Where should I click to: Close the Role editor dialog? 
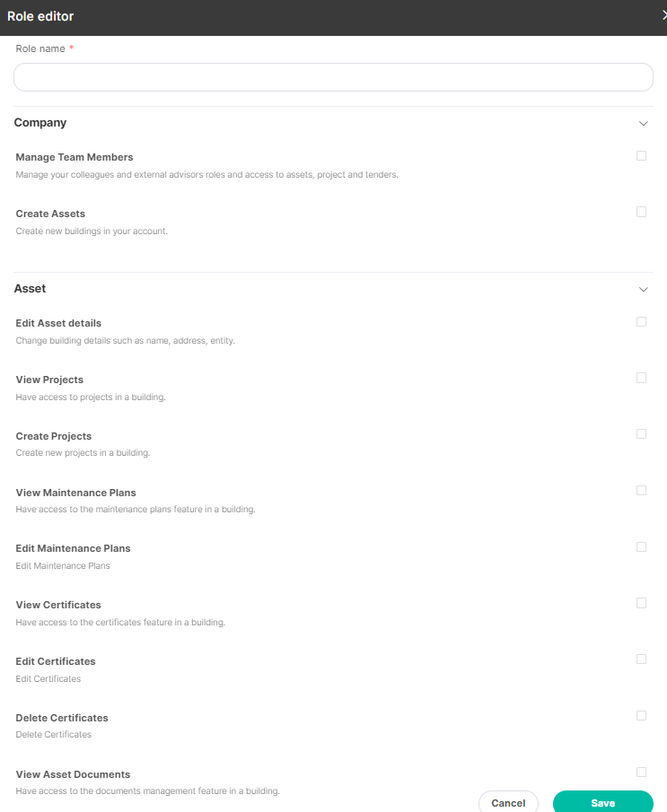point(664,15)
